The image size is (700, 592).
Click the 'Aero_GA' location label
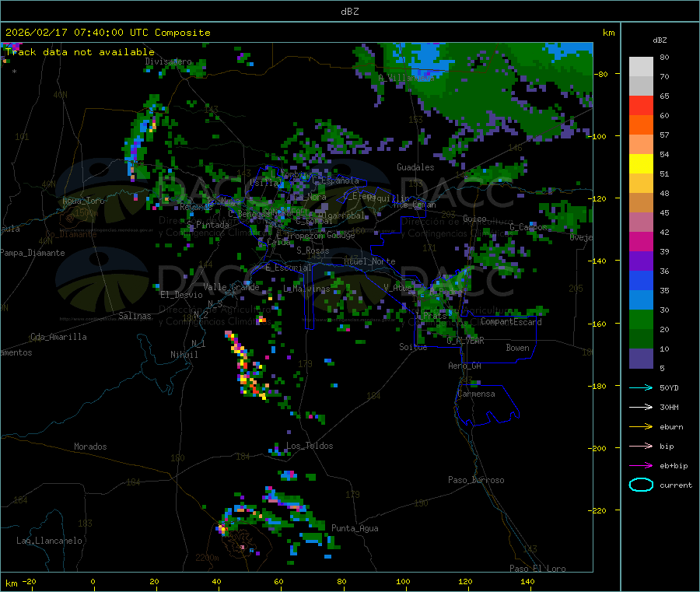pyautogui.click(x=464, y=366)
